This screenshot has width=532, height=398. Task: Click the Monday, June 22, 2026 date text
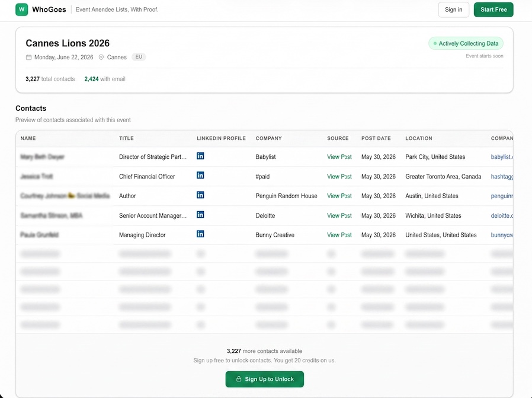coord(64,58)
